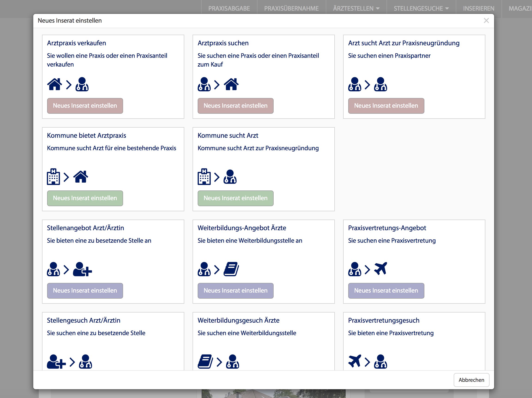532x398 pixels.
Task: Click airplane icon in Praxisvertretungs-Angebot card
Action: [381, 269]
